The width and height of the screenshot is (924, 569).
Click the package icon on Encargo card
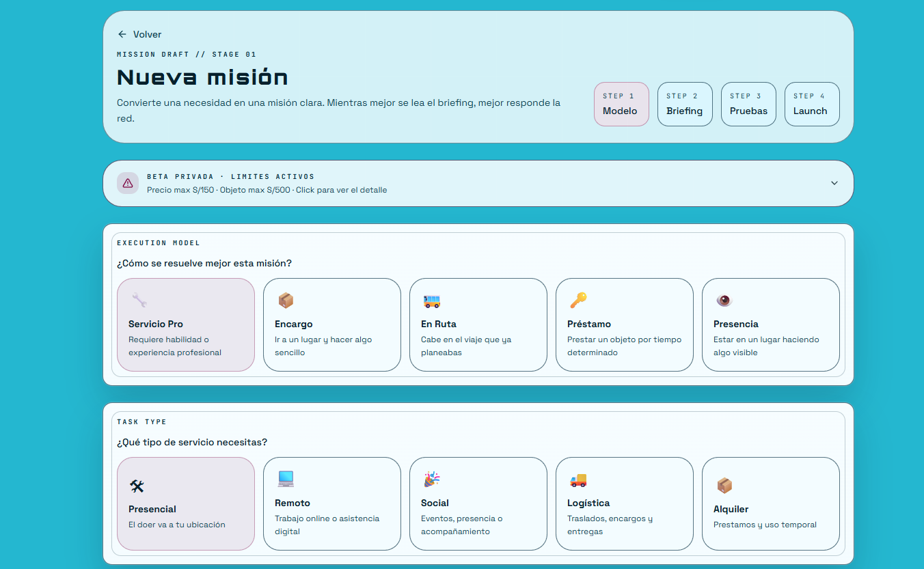pyautogui.click(x=285, y=300)
